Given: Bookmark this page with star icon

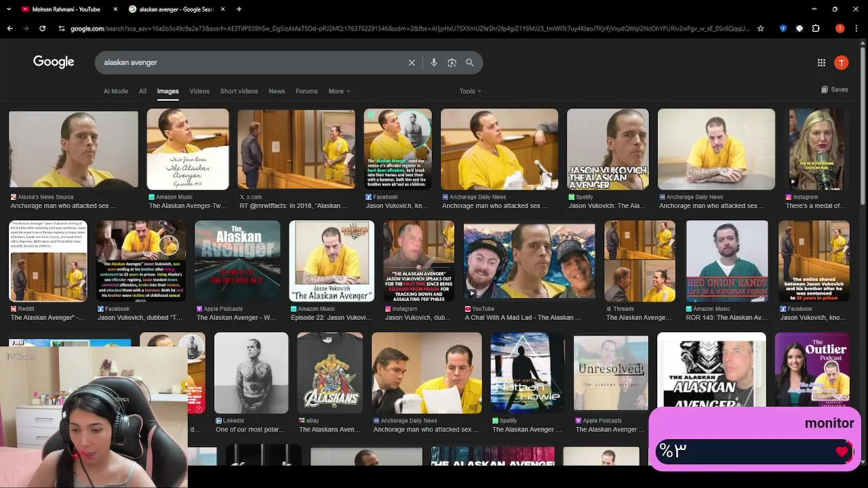Looking at the screenshot, I should pyautogui.click(x=761, y=28).
